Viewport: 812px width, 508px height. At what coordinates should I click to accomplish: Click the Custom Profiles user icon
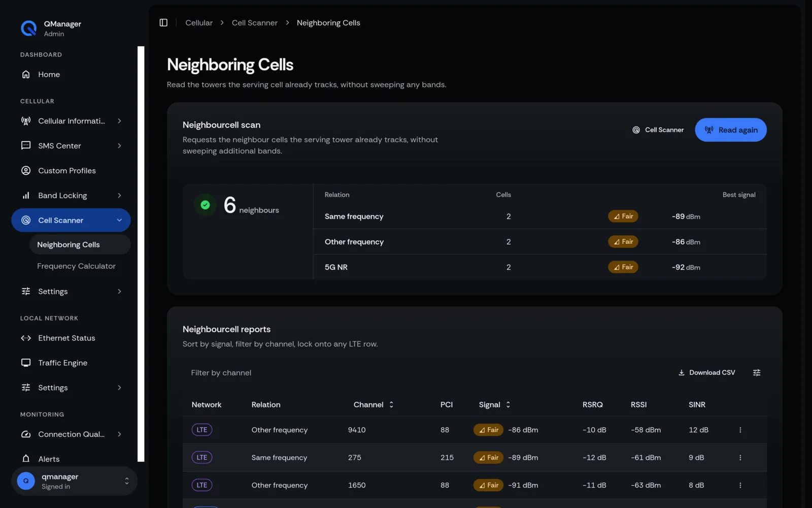(26, 171)
